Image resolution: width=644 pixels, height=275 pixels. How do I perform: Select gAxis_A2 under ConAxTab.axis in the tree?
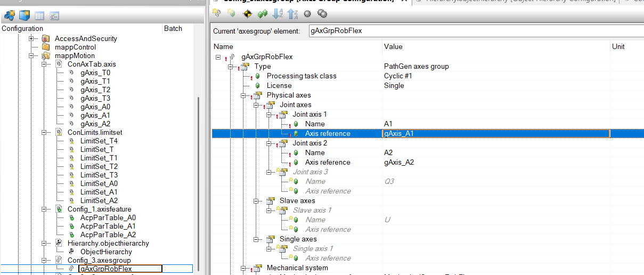pyautogui.click(x=95, y=124)
